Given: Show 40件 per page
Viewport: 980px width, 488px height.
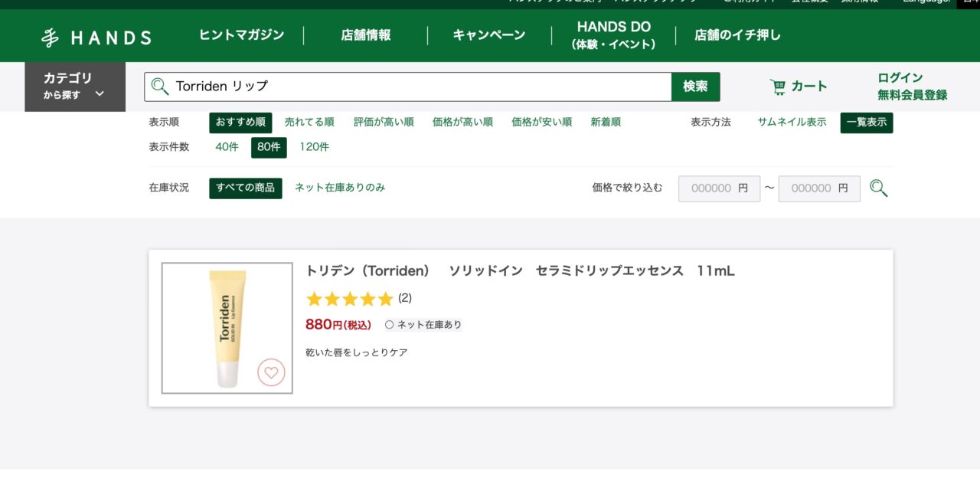Looking at the screenshot, I should [227, 147].
